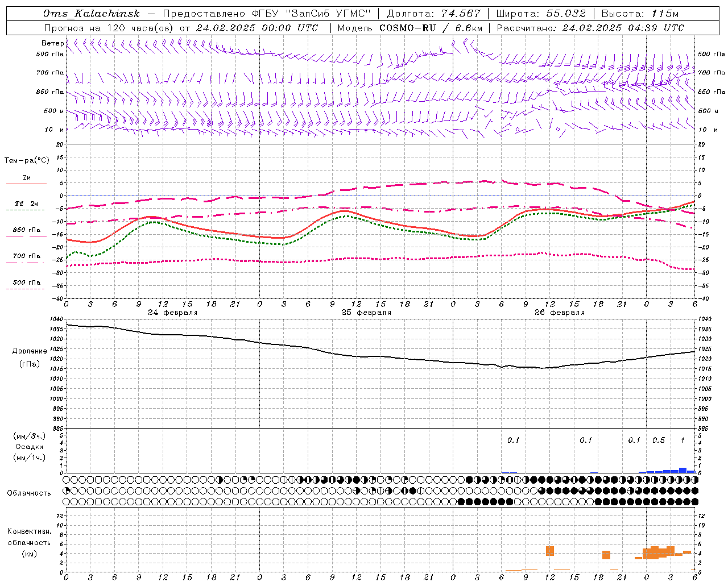The height and width of the screenshot is (582, 728).
Task: Click the Ветер wind panel label
Action: (52, 43)
